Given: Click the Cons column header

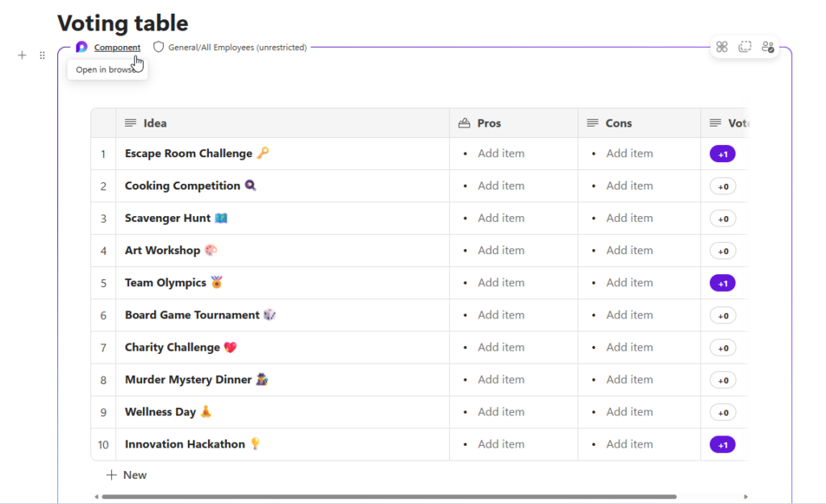Looking at the screenshot, I should click(x=639, y=123).
